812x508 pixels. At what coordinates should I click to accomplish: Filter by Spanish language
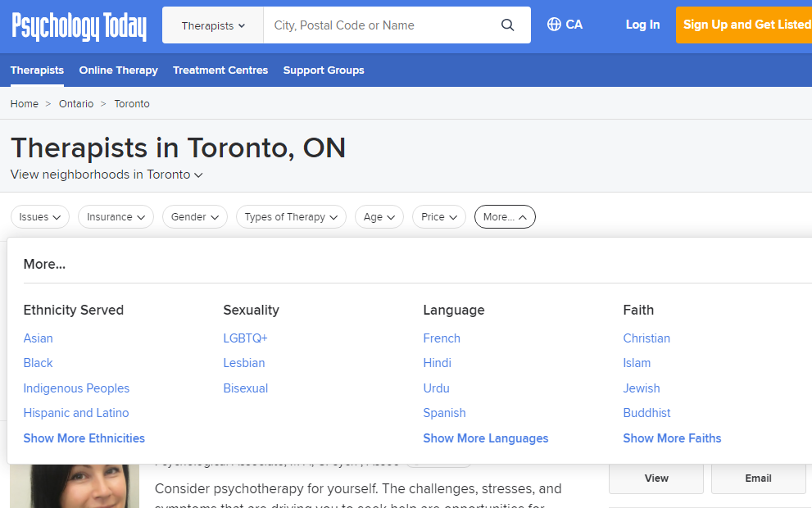pos(444,413)
